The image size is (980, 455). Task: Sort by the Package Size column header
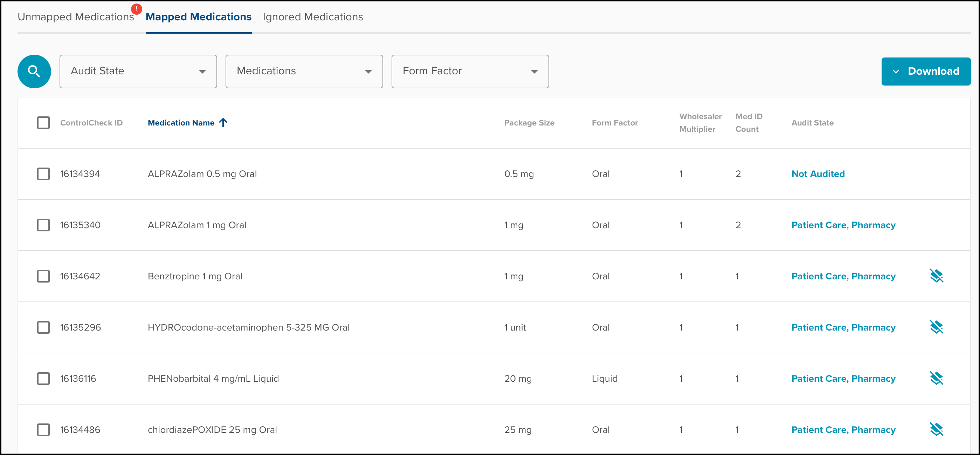[529, 123]
